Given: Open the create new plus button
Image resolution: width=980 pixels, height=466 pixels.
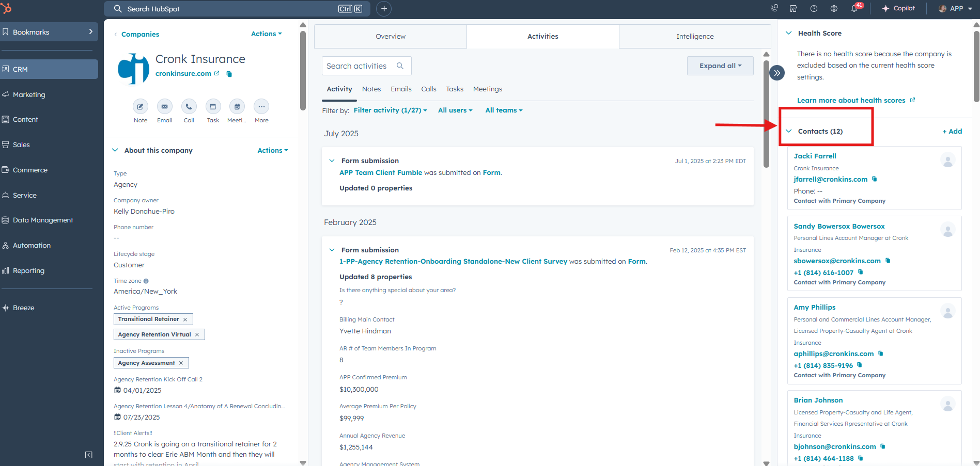Looking at the screenshot, I should pyautogui.click(x=384, y=9).
